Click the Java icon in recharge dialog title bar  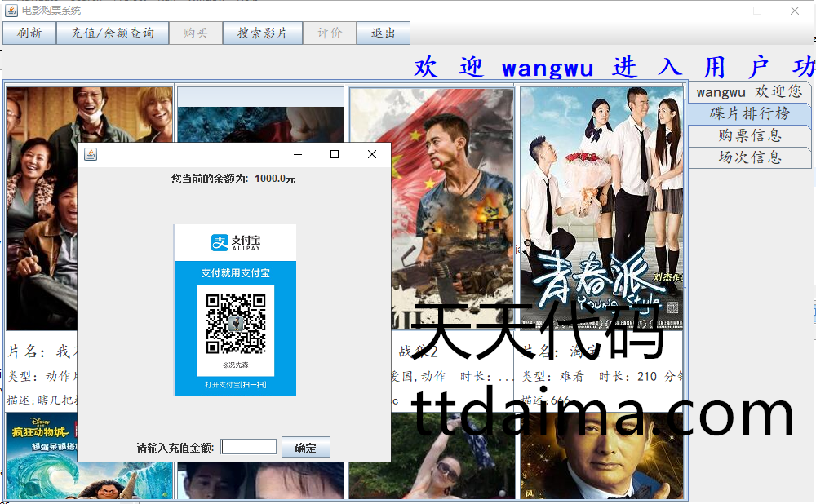pos(91,154)
